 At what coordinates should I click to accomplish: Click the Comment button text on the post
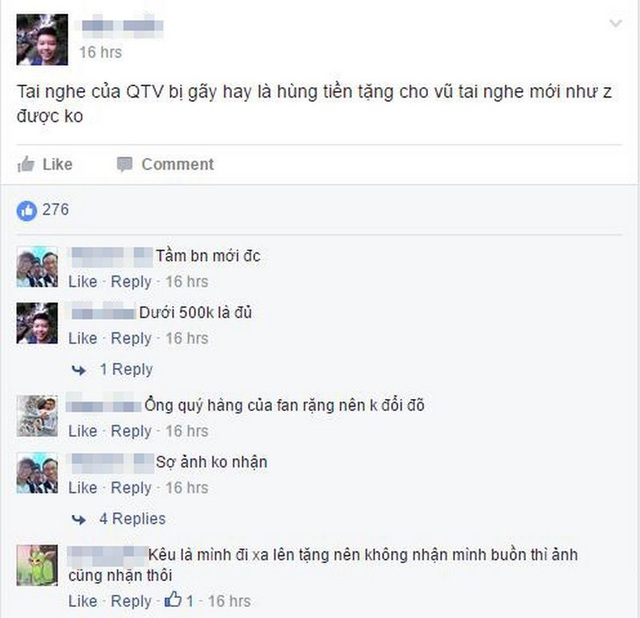[x=178, y=165]
